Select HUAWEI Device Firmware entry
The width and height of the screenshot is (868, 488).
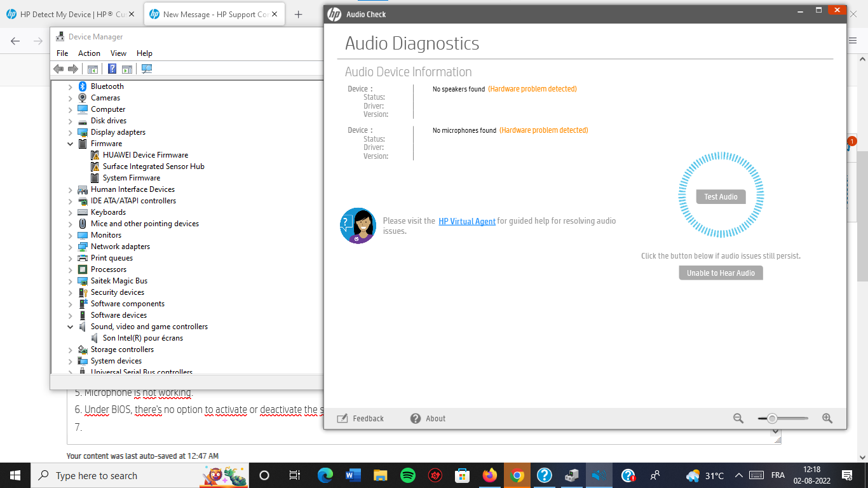(x=146, y=155)
